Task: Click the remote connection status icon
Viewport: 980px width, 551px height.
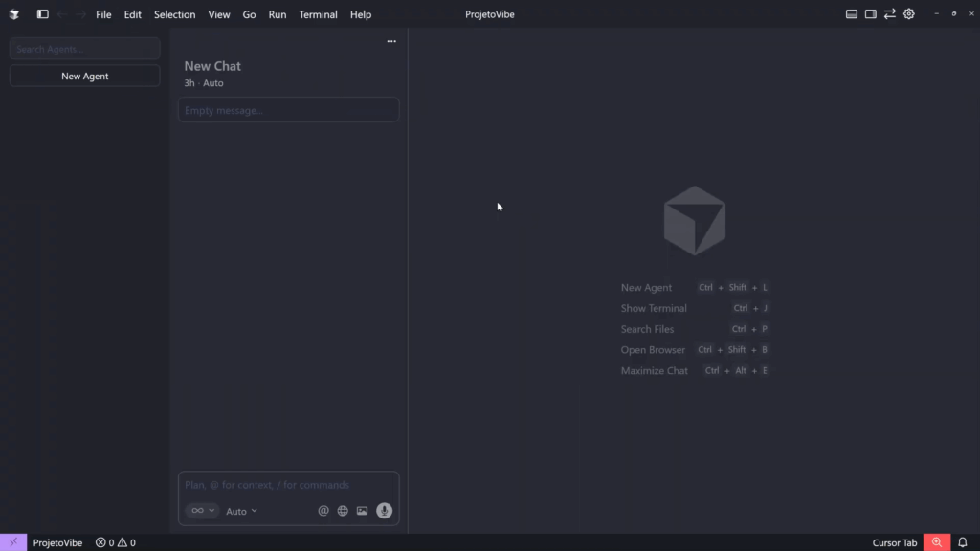Action: 13,542
